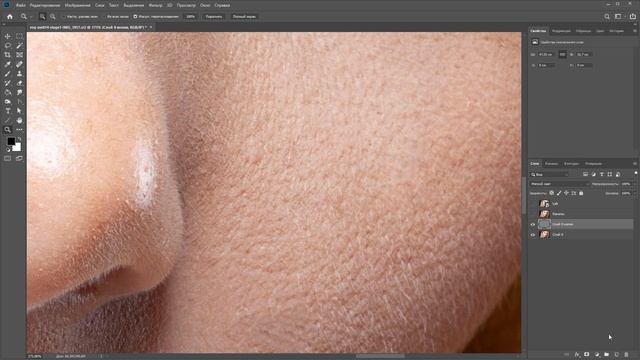640x360 pixels.
Task: Select the Rectangular Marquee tool
Action: [19, 36]
